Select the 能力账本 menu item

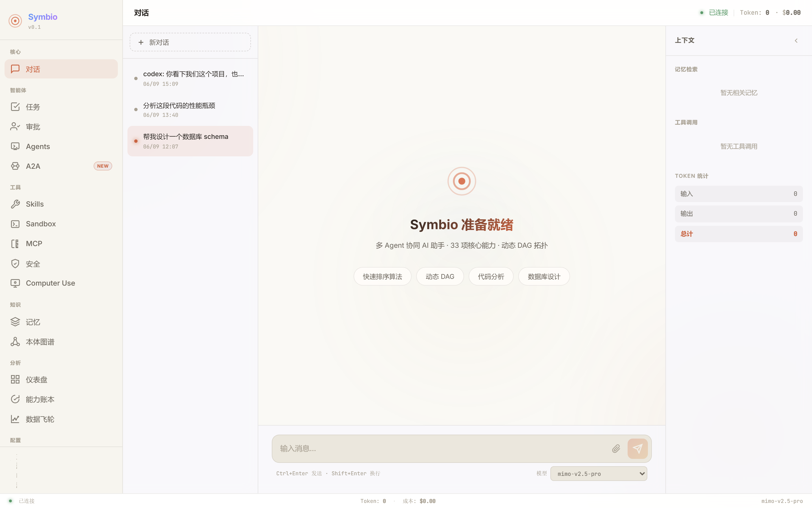tap(61, 399)
